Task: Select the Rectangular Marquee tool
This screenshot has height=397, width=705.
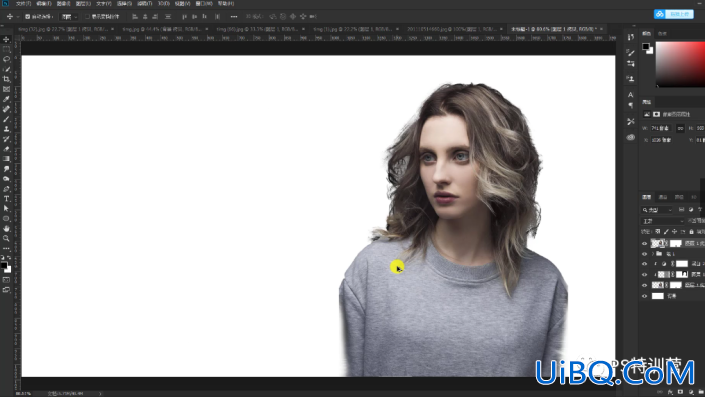Action: pyautogui.click(x=6, y=49)
